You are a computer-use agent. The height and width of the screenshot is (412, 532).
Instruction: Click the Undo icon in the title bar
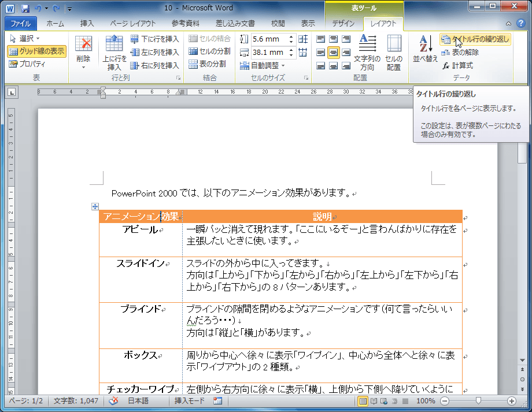point(38,9)
